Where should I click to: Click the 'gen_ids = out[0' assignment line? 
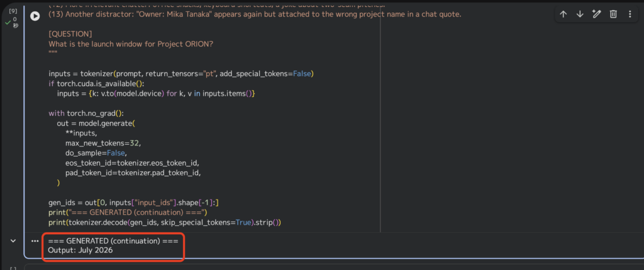point(133,202)
